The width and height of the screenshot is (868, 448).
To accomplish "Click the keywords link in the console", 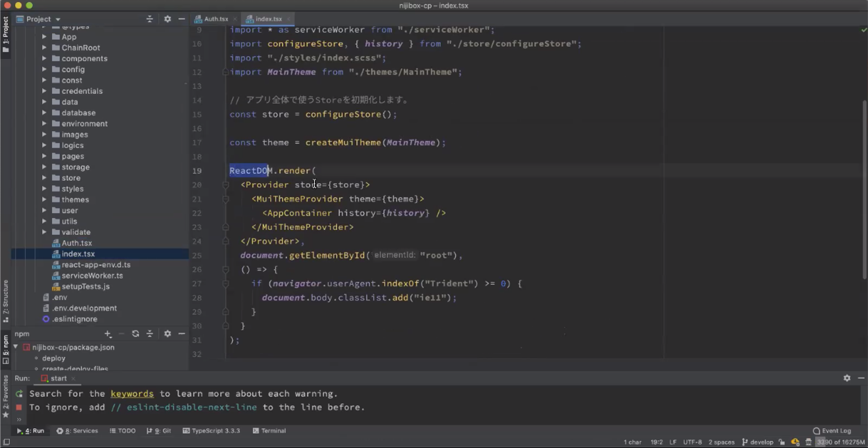I will [x=132, y=394].
